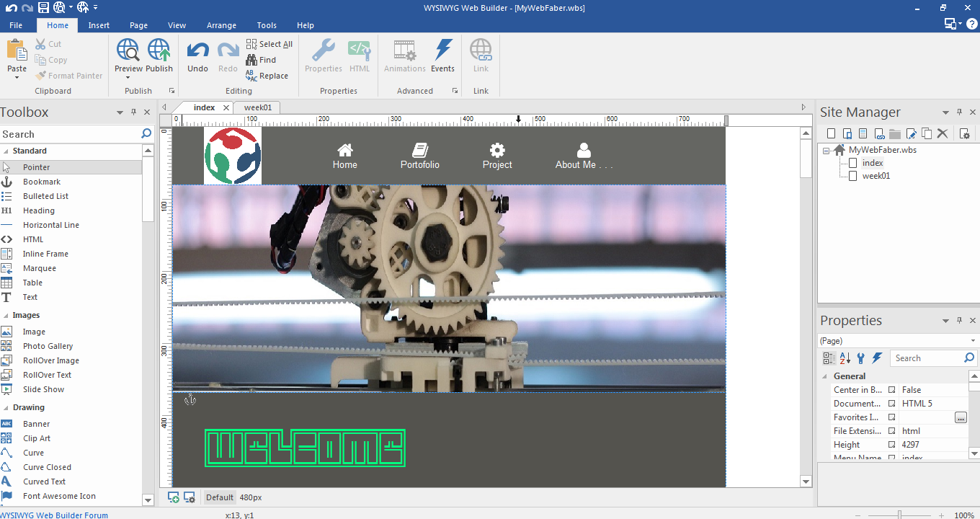Screen dimensions: 980x519
Task: Collapse the Standard toolbox section
Action: (6, 151)
